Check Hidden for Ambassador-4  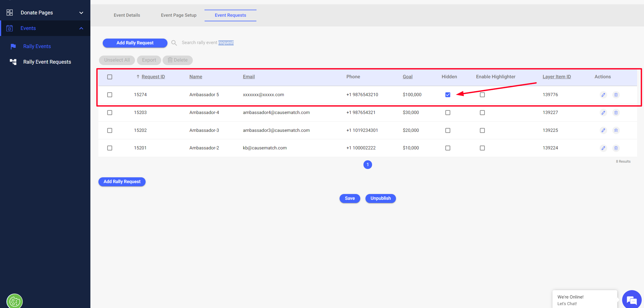448,113
